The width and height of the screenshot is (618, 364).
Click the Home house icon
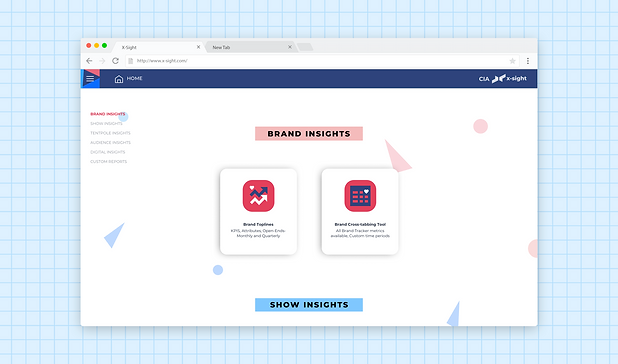point(119,79)
